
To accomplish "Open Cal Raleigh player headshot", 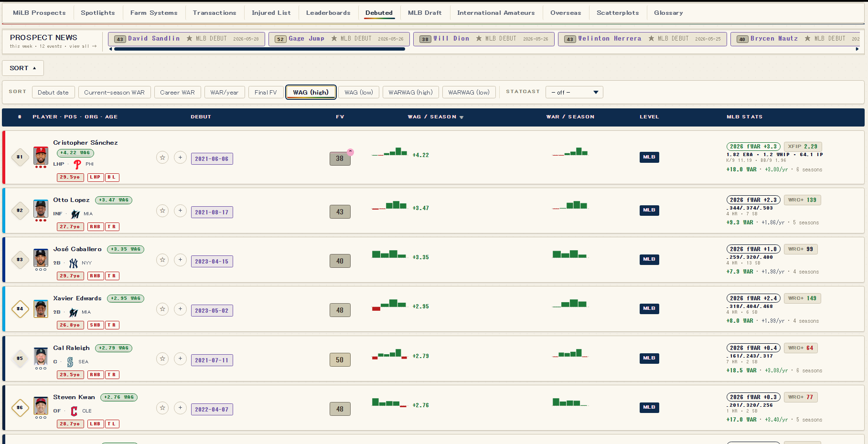I will pos(41,357).
